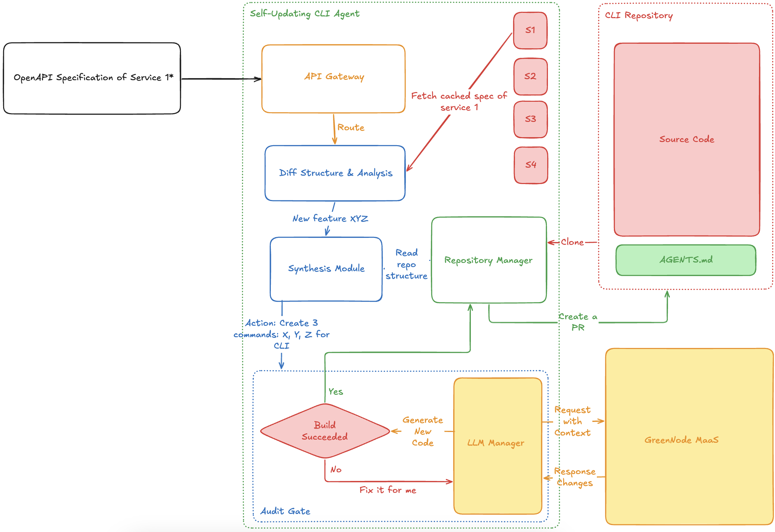Select the LLM Manager box
The width and height of the screenshot is (775, 532).
498,446
